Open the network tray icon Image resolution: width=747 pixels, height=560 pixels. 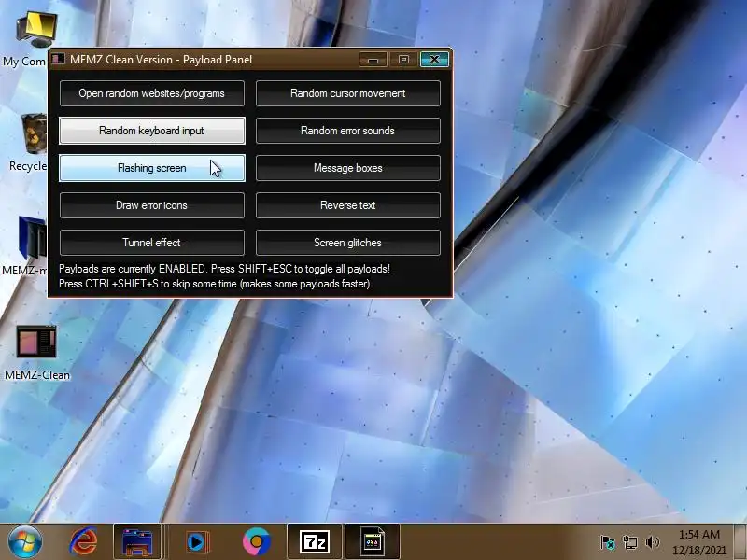(x=629, y=542)
